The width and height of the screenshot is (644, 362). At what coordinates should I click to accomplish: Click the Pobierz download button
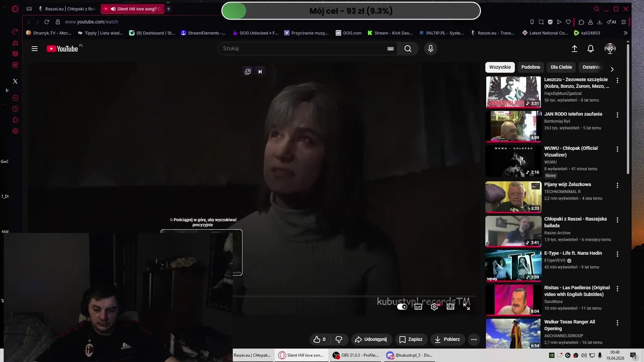[x=447, y=339]
